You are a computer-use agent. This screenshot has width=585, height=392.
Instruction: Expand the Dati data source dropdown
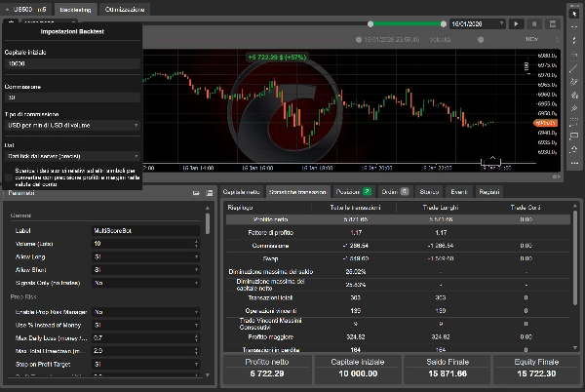71,155
